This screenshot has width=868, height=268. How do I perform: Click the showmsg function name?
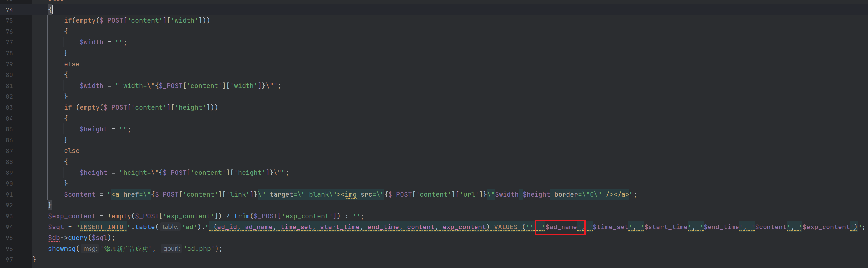pyautogui.click(x=62, y=249)
